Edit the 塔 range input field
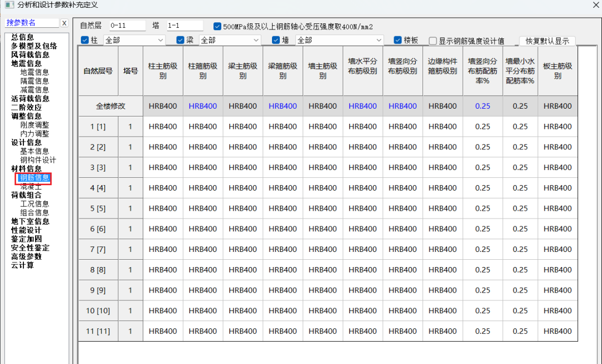The width and height of the screenshot is (602, 364). 184,25
